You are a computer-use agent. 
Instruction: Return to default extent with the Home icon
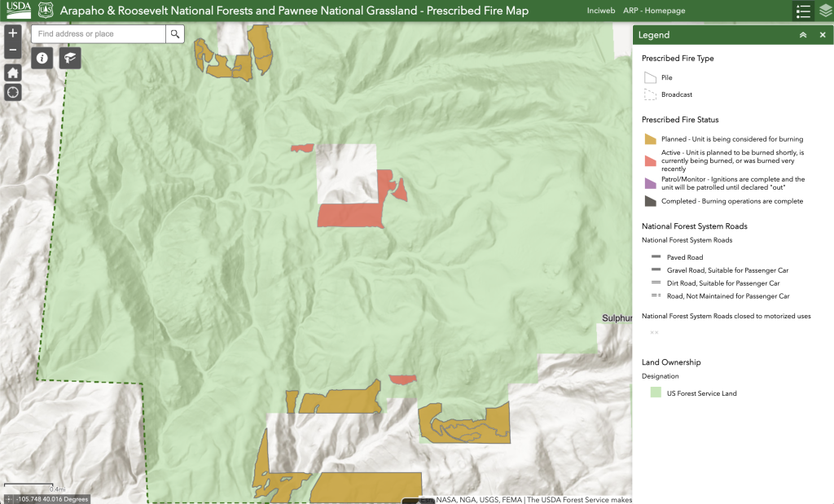[12, 72]
